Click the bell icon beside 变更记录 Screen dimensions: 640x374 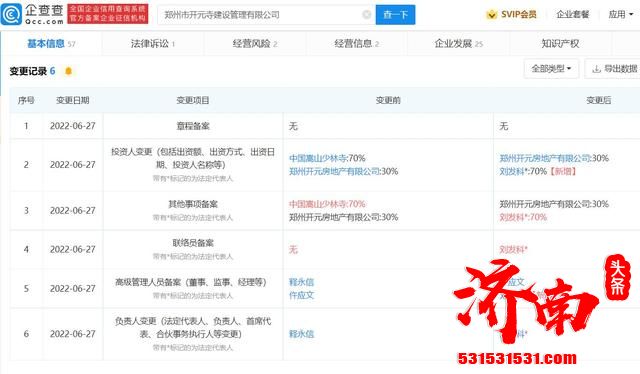pos(69,71)
